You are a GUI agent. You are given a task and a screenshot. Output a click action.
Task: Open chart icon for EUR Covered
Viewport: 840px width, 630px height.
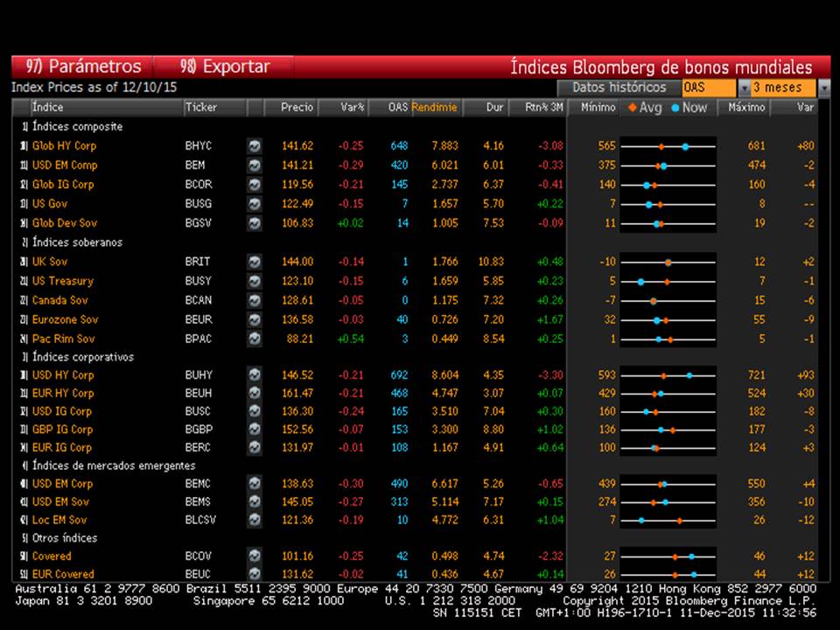pos(255,574)
